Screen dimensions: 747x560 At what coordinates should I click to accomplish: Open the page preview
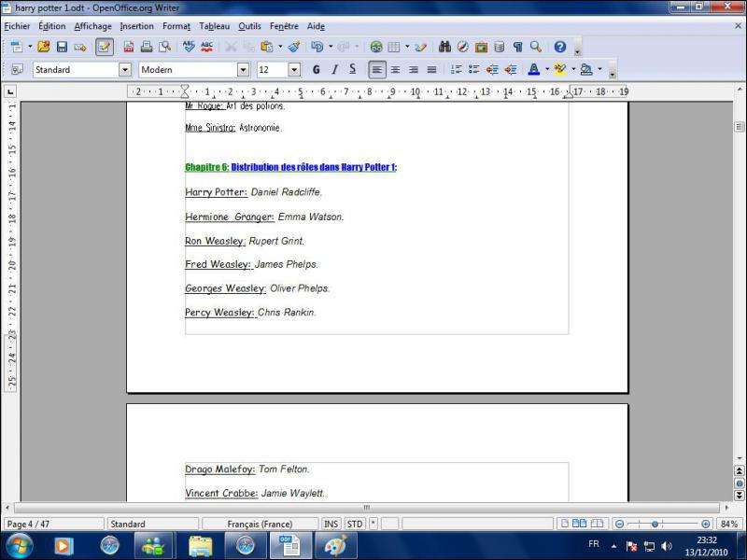(x=165, y=47)
